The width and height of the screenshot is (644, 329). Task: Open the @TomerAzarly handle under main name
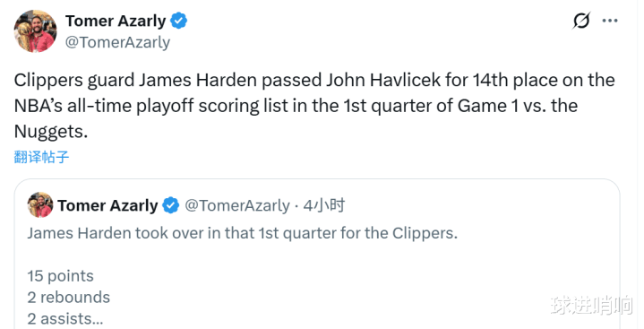click(x=117, y=42)
